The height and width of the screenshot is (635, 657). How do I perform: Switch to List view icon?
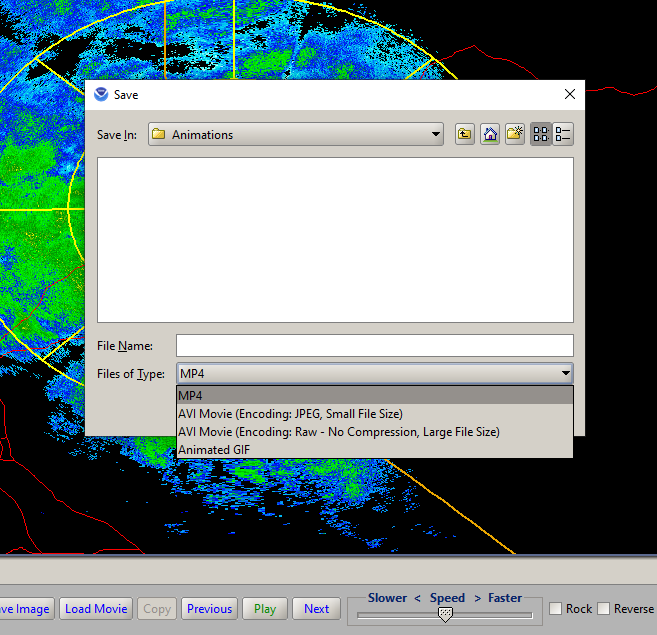(x=540, y=135)
